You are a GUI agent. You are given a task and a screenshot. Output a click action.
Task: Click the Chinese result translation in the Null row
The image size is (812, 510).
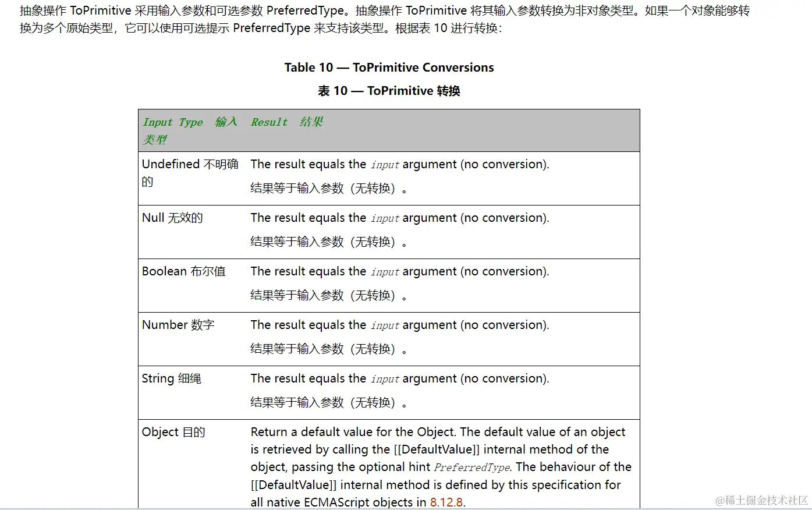pyautogui.click(x=329, y=242)
